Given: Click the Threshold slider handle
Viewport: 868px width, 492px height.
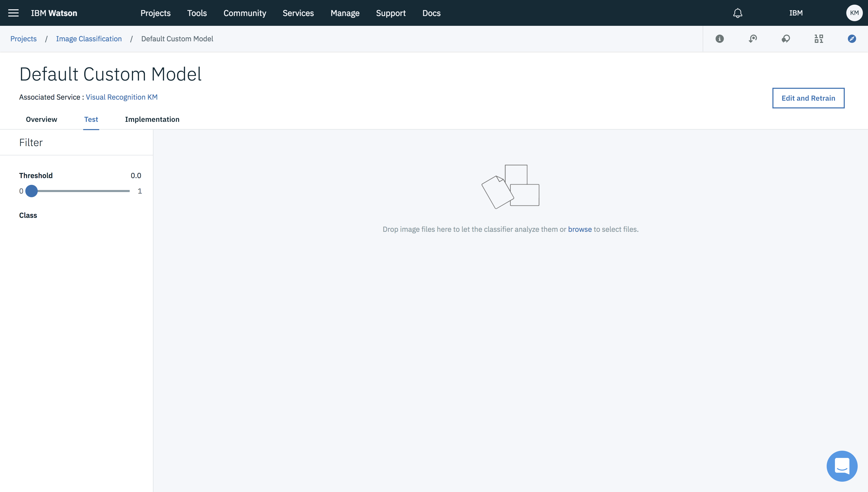Looking at the screenshot, I should 32,191.
